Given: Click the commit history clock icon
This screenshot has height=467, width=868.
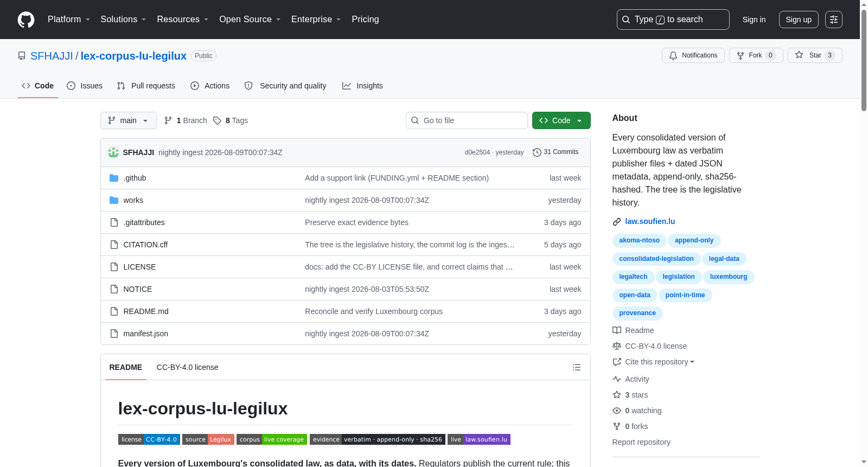Looking at the screenshot, I should pos(537,152).
